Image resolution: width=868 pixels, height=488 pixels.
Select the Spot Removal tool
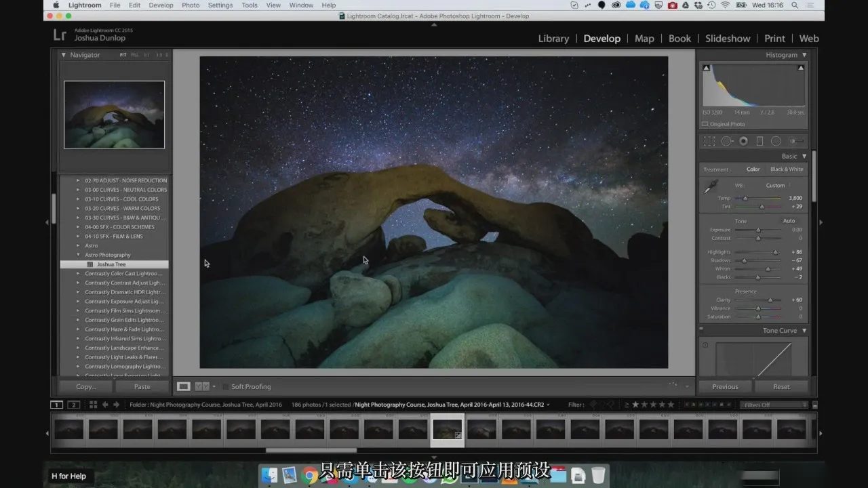coord(726,141)
